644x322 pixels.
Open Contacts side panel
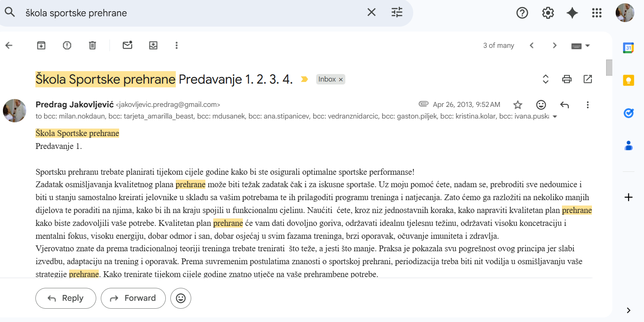[x=629, y=145]
